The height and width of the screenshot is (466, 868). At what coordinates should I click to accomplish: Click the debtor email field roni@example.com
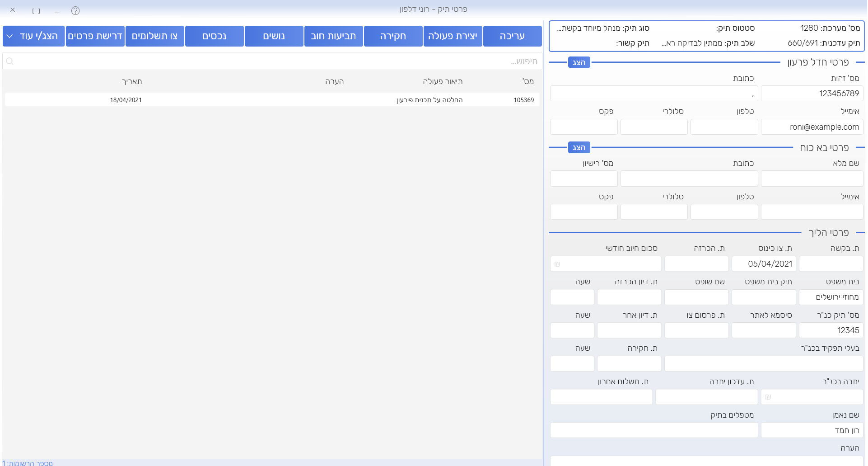(812, 127)
